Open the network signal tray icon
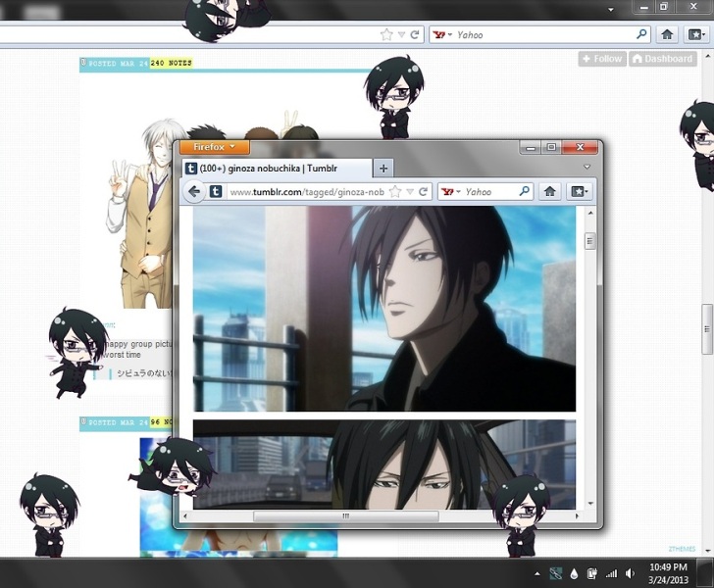Viewport: 714px width, 588px height. pos(611,574)
